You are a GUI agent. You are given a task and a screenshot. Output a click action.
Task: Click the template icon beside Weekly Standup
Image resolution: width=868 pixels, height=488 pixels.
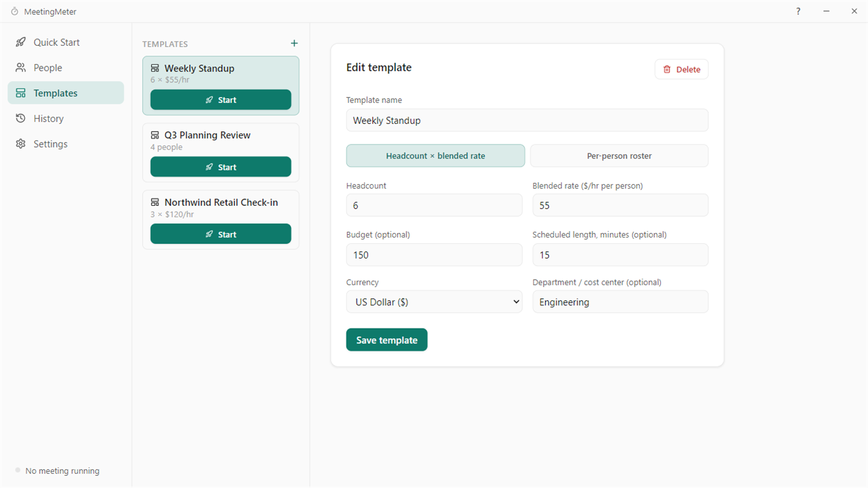[155, 68]
